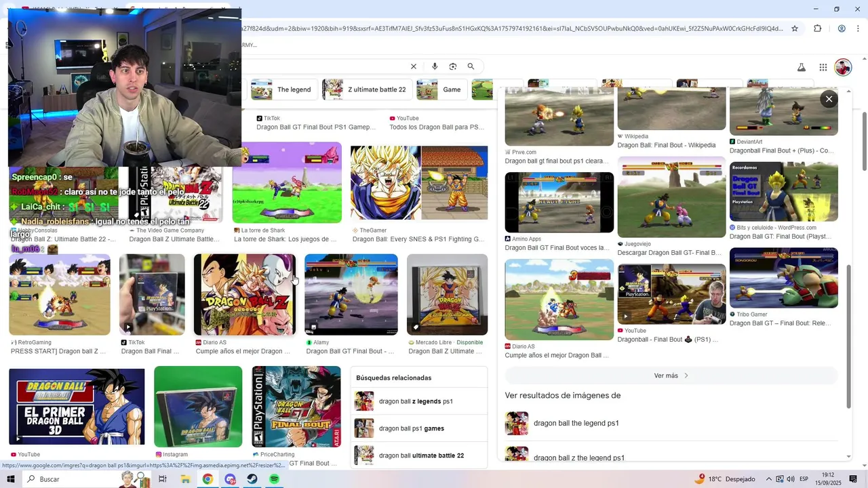Open the TheGamer SNES & PS1 fighting thumbnail
The image size is (868, 488).
point(419,183)
